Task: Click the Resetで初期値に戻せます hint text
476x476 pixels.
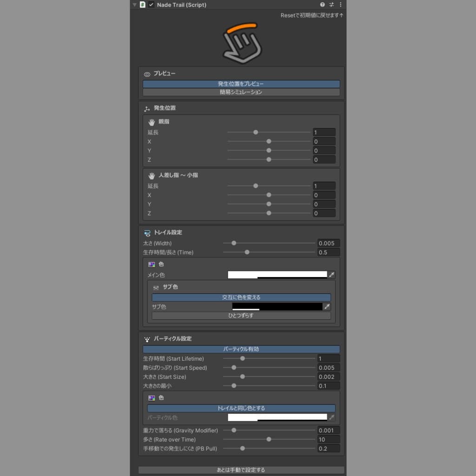Action: [312, 15]
